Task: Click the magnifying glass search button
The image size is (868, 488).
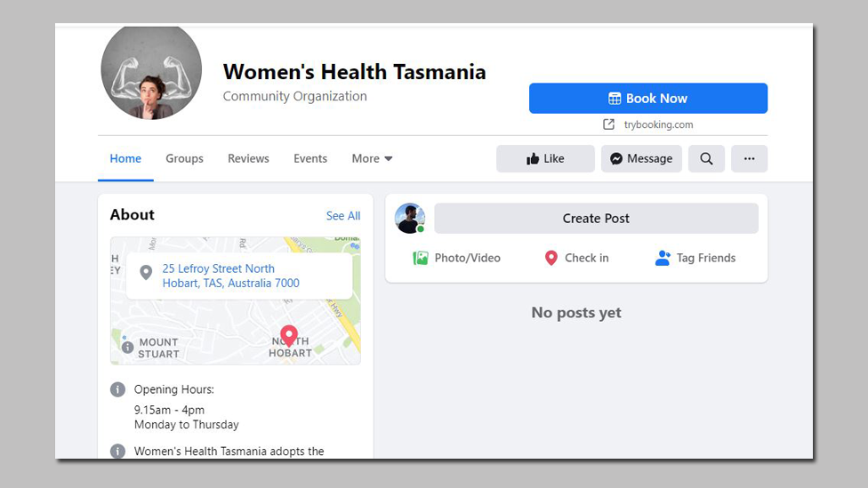Action: coord(706,159)
